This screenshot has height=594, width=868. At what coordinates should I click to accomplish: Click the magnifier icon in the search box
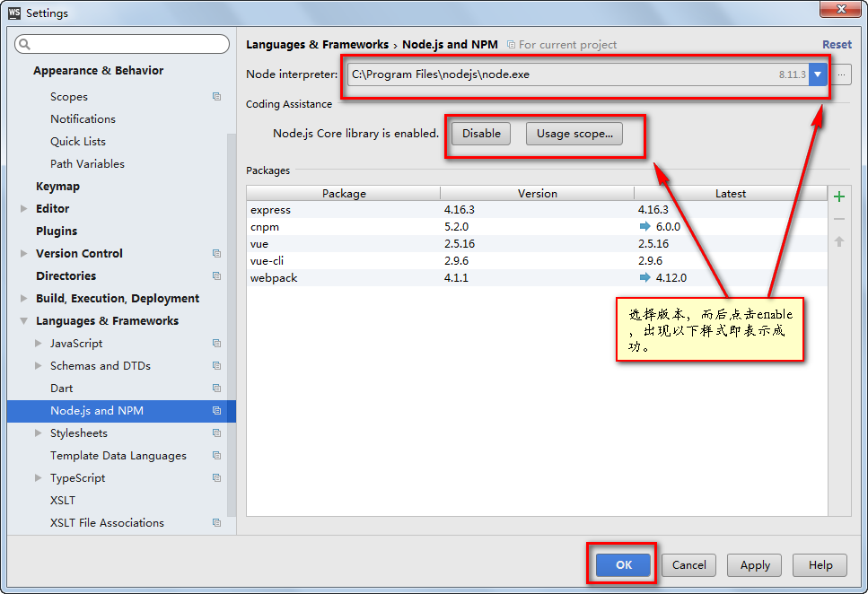[24, 44]
